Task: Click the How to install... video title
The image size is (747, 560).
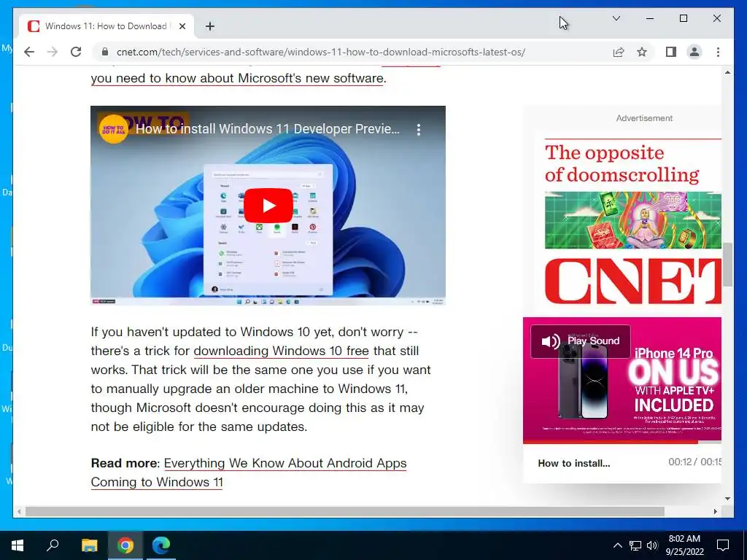Action: (573, 463)
